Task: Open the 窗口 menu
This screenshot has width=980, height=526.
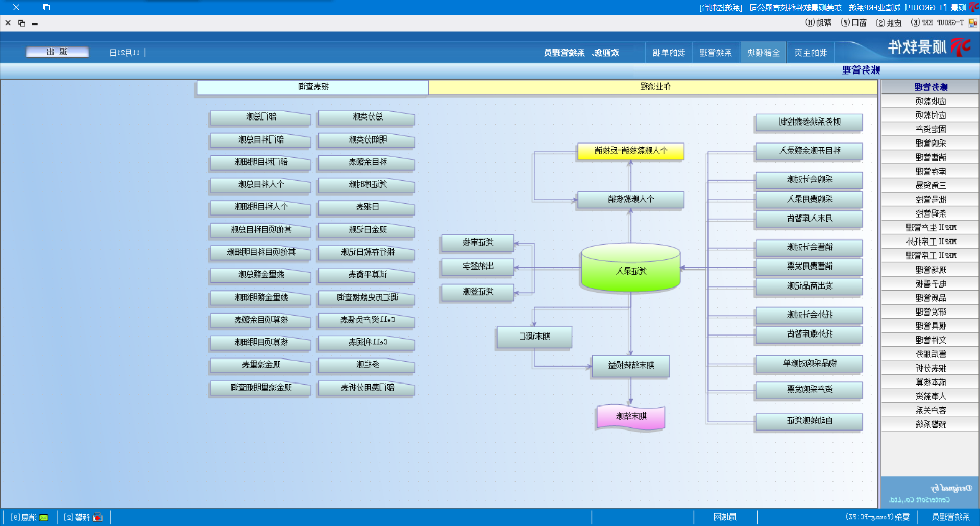Action: tap(853, 23)
